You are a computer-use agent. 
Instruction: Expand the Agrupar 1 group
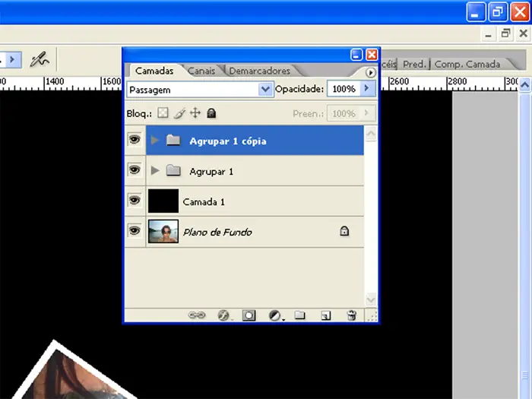(x=156, y=171)
